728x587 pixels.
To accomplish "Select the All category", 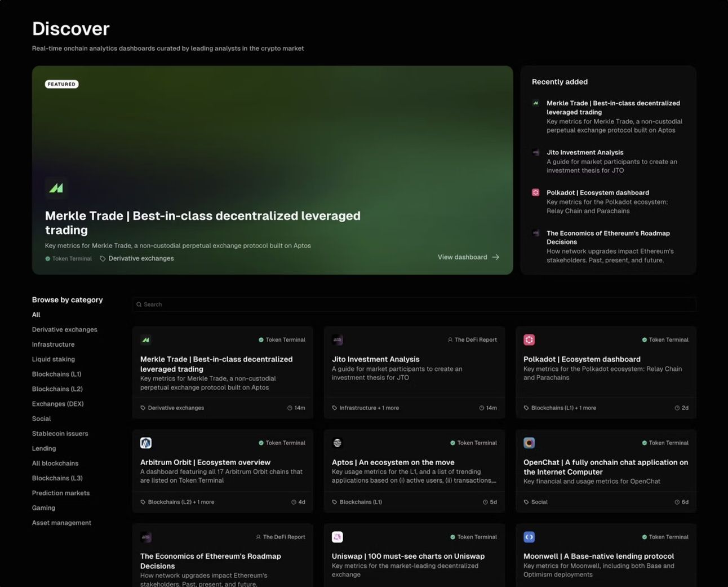I will (36, 315).
